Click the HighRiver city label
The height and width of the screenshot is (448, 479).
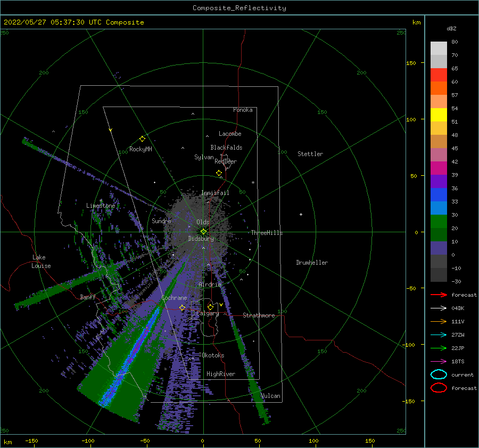(221, 374)
